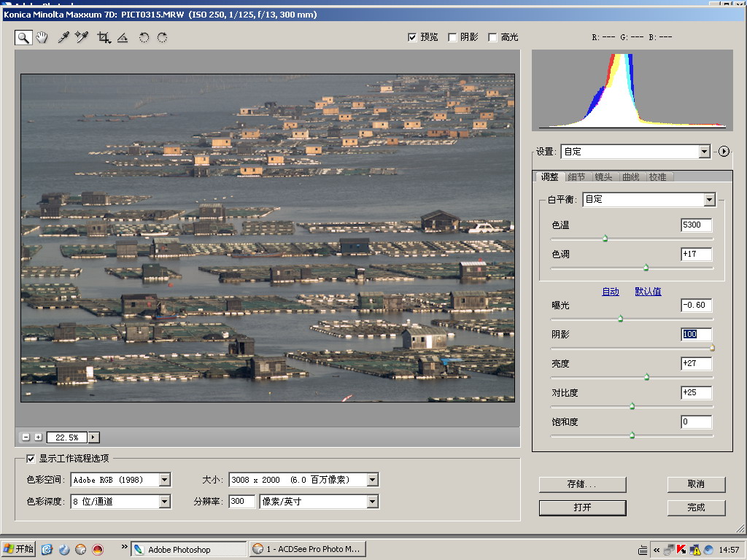Activate the Crop tool
This screenshot has height=560, width=747.
point(104,37)
